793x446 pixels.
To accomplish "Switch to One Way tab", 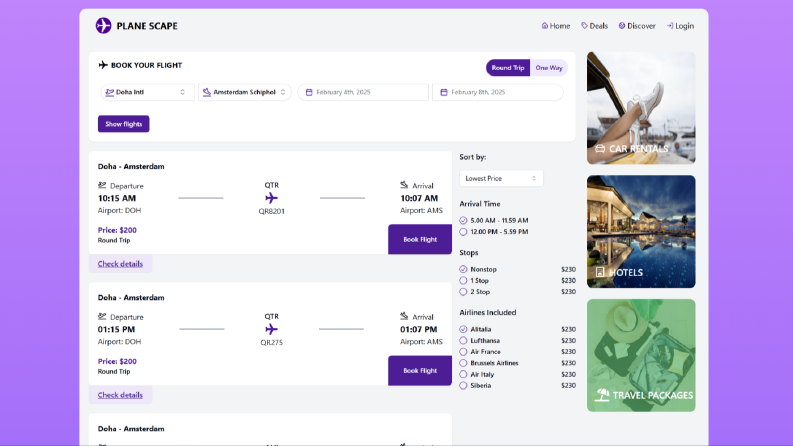I will (x=549, y=68).
